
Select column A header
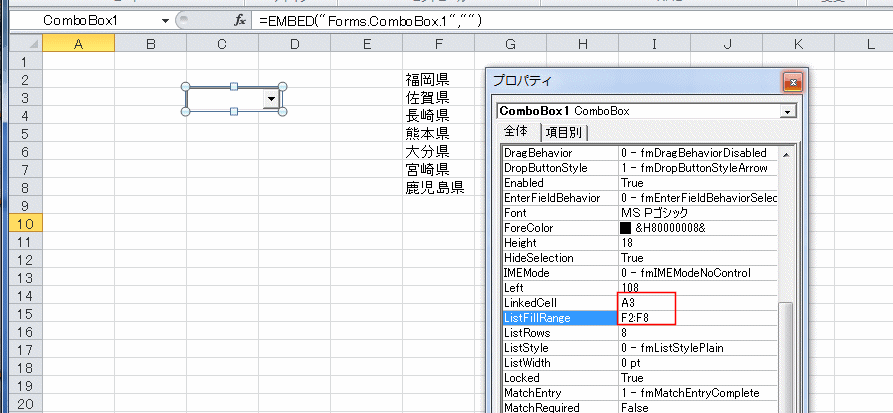click(x=79, y=43)
